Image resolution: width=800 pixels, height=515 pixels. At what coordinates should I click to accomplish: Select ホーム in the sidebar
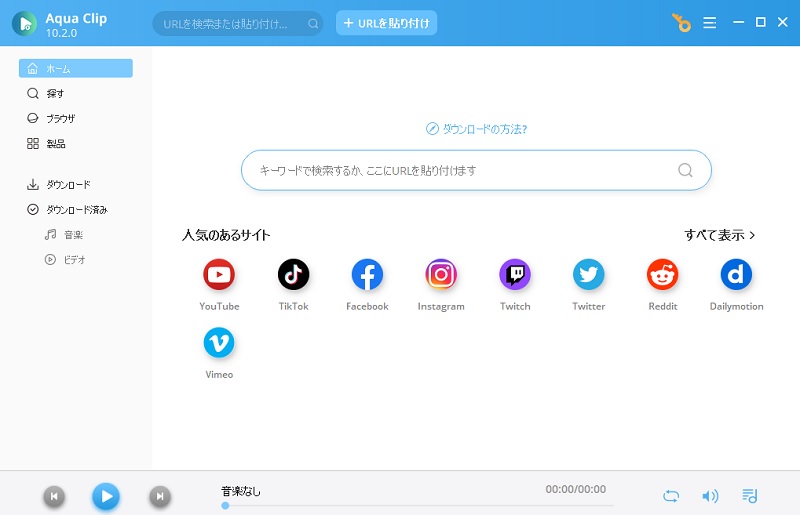(x=76, y=68)
